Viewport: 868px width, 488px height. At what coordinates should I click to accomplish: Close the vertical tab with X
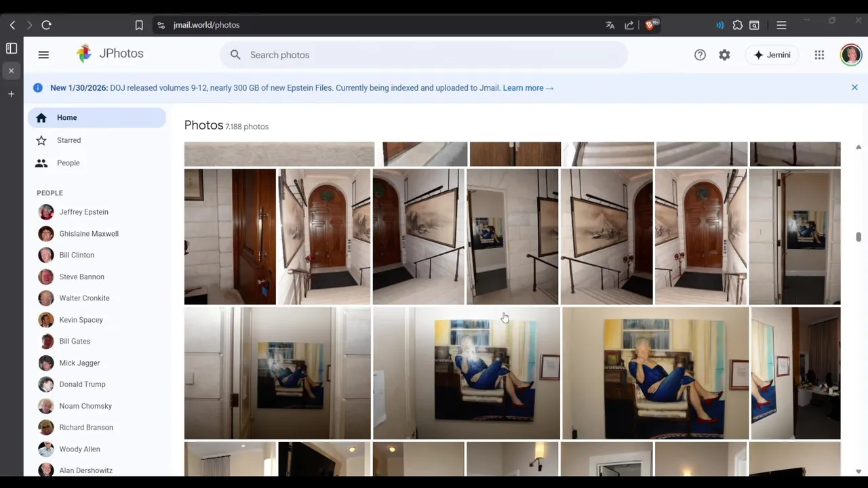coord(12,70)
